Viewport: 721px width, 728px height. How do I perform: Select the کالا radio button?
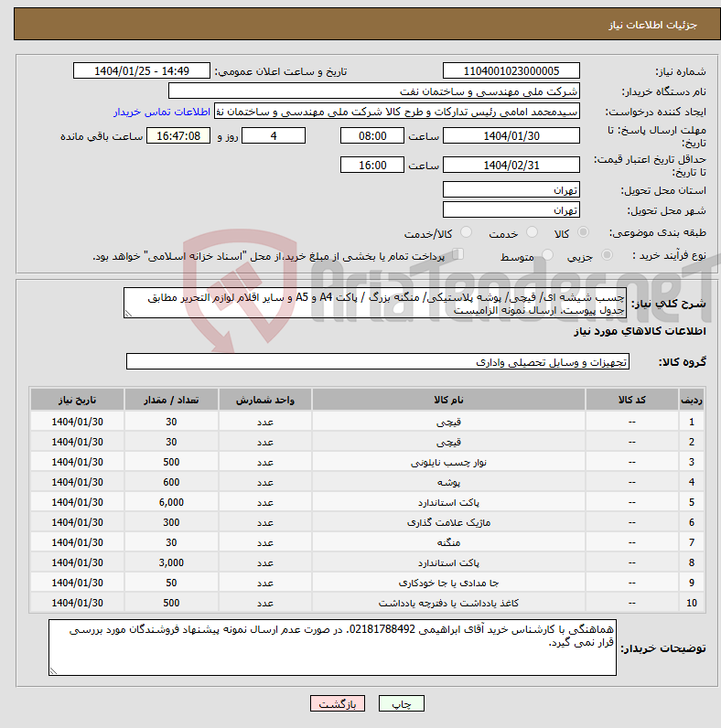tap(583, 232)
